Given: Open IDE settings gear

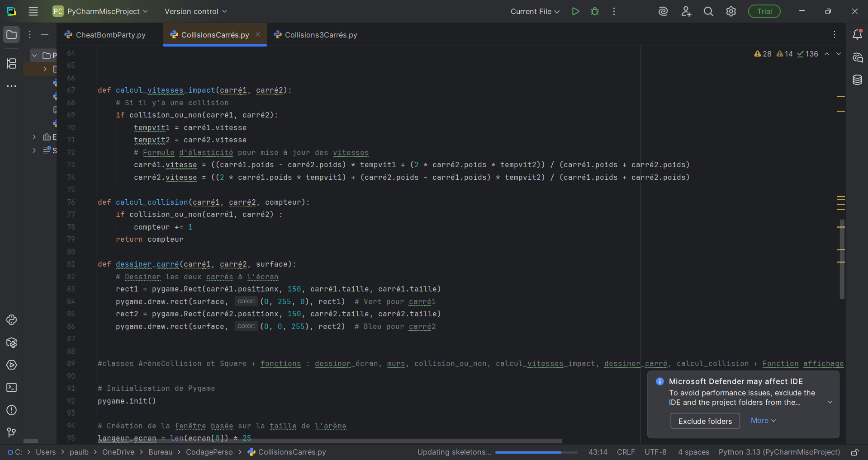Looking at the screenshot, I should pos(731,11).
